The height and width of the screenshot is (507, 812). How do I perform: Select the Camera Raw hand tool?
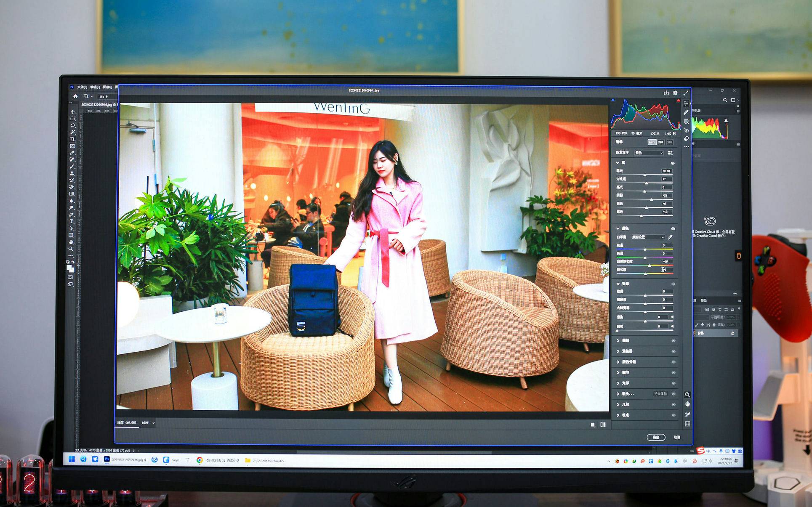(x=687, y=404)
